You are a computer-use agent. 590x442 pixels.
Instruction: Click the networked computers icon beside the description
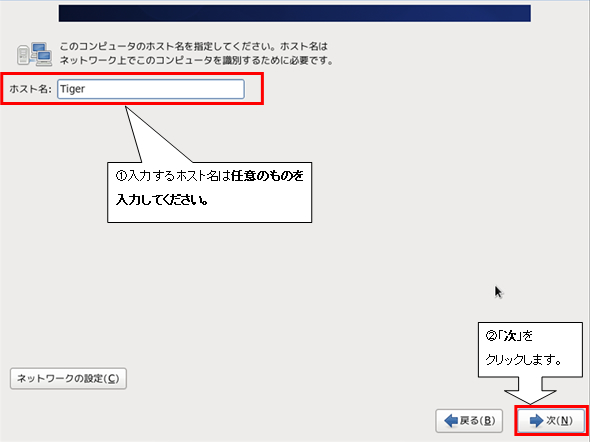(x=35, y=55)
